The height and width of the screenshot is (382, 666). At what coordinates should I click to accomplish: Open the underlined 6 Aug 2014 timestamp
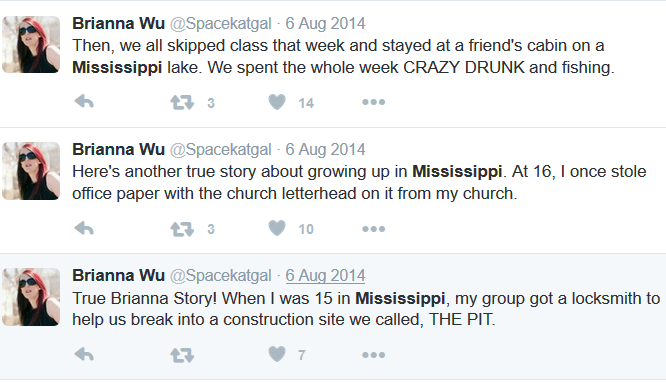point(325,275)
